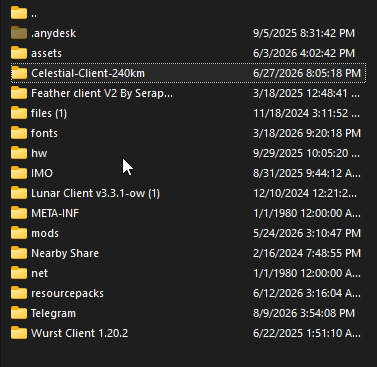Click the date 9/5/2025 8:31:42 PM
The height and width of the screenshot is (367, 377).
(304, 33)
